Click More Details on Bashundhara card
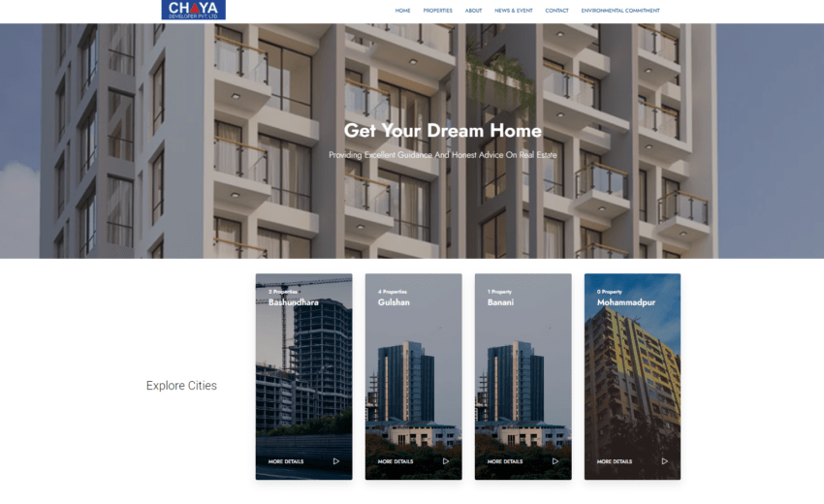 pyautogui.click(x=286, y=461)
